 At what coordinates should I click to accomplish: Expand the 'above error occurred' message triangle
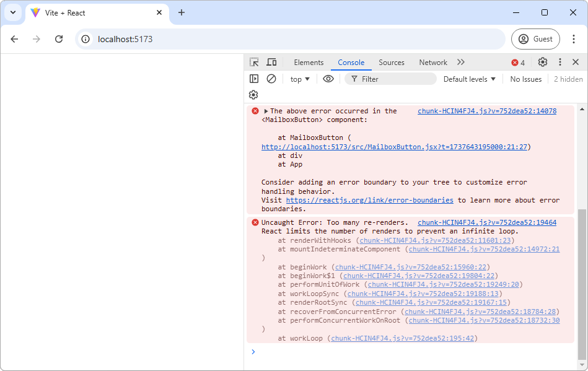266,111
